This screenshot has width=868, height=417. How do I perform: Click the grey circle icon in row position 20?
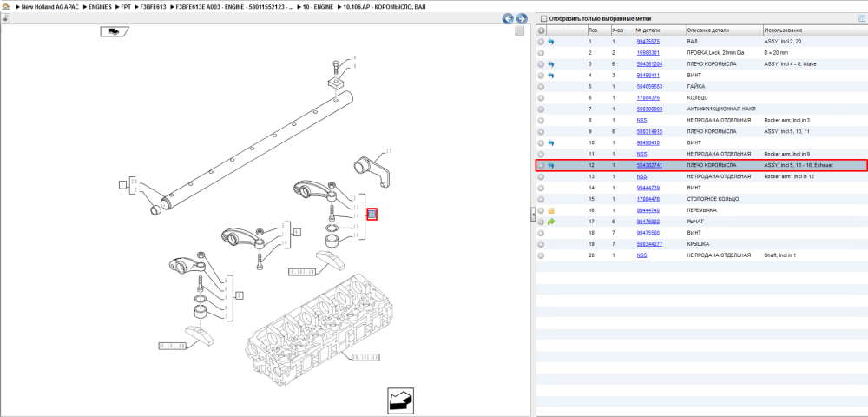541,255
